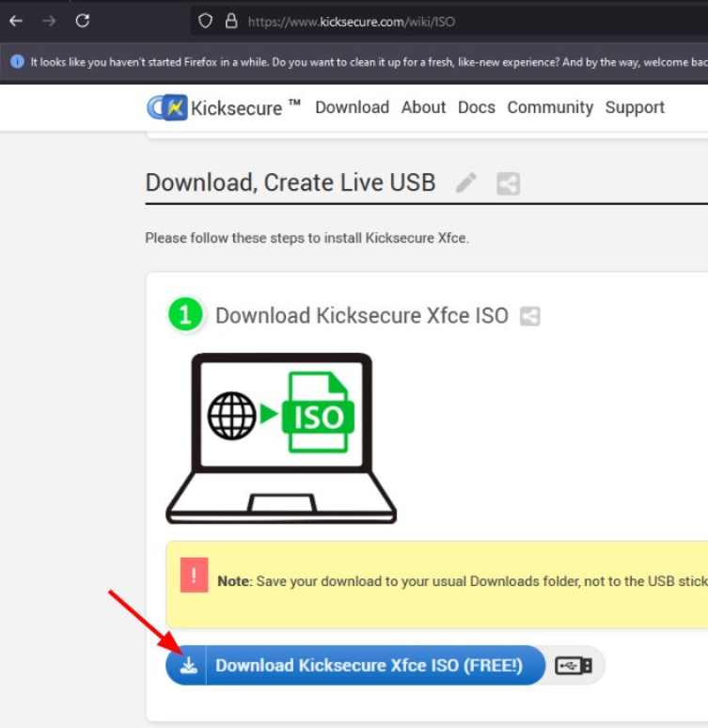Click text 'Please follow these steps to install Kicksecure Xfce.'
This screenshot has height=728, width=708.
pos(307,238)
